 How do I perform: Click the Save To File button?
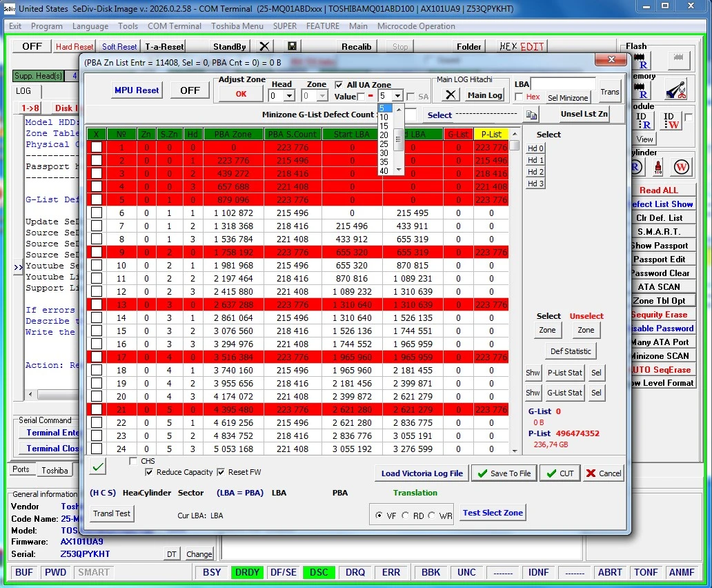[504, 473]
